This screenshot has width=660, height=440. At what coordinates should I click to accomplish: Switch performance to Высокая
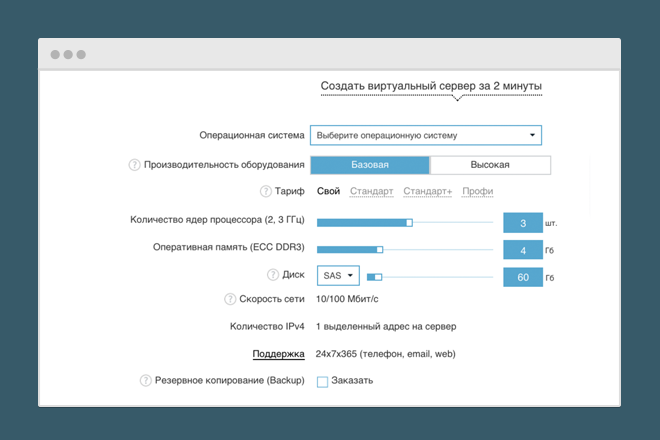[x=490, y=165]
